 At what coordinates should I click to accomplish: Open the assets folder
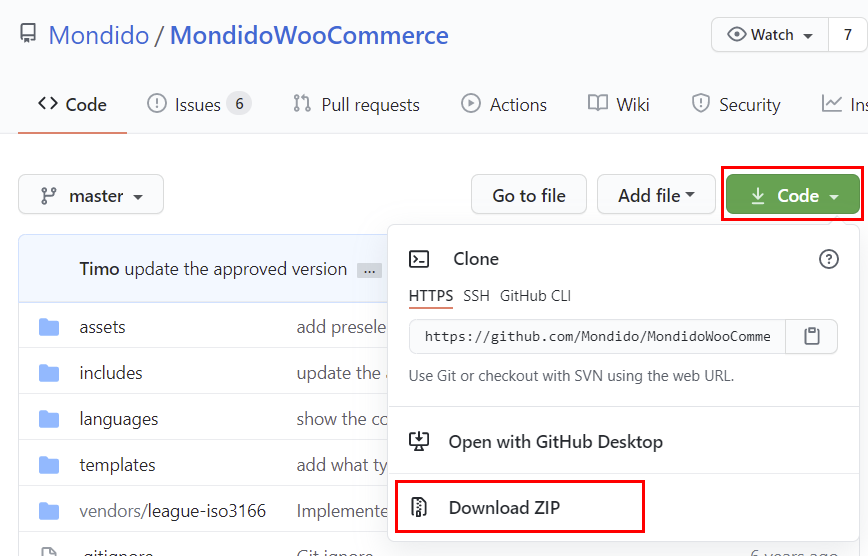pos(102,327)
